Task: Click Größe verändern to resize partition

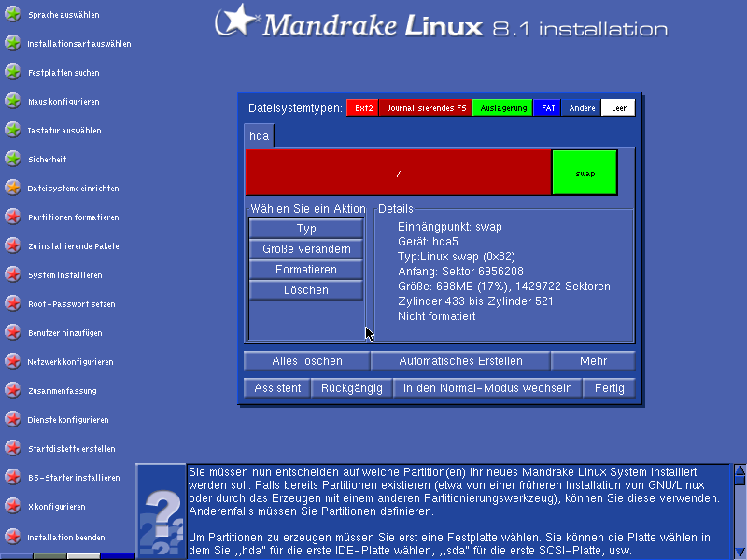Action: click(306, 249)
